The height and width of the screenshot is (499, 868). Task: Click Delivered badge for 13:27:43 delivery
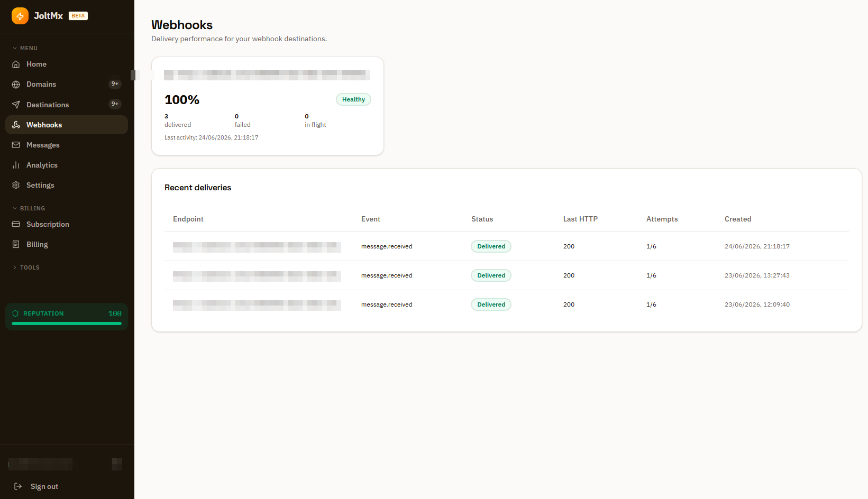click(x=491, y=275)
